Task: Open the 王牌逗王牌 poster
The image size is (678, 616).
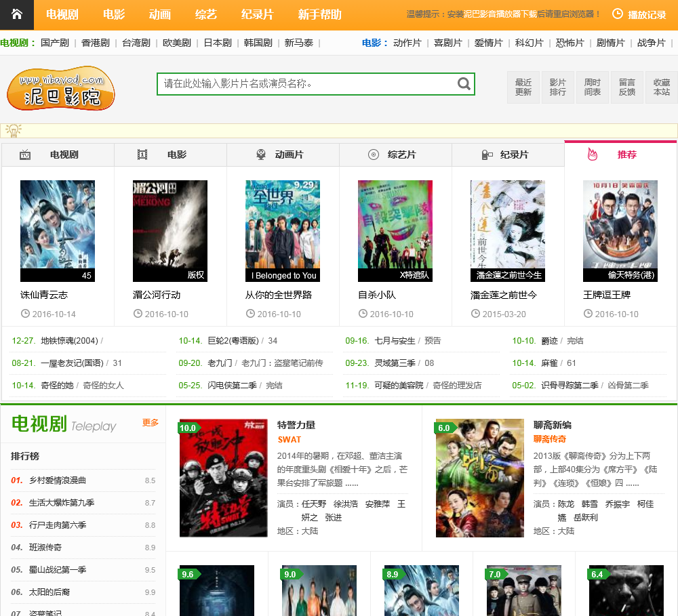Action: [620, 231]
